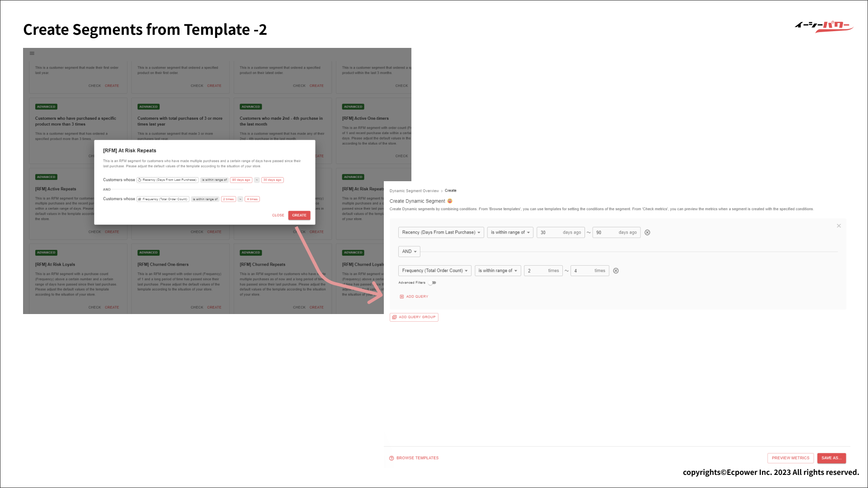868x488 pixels.
Task: Click the plus icon beside ADD QUERY
Action: point(401,297)
